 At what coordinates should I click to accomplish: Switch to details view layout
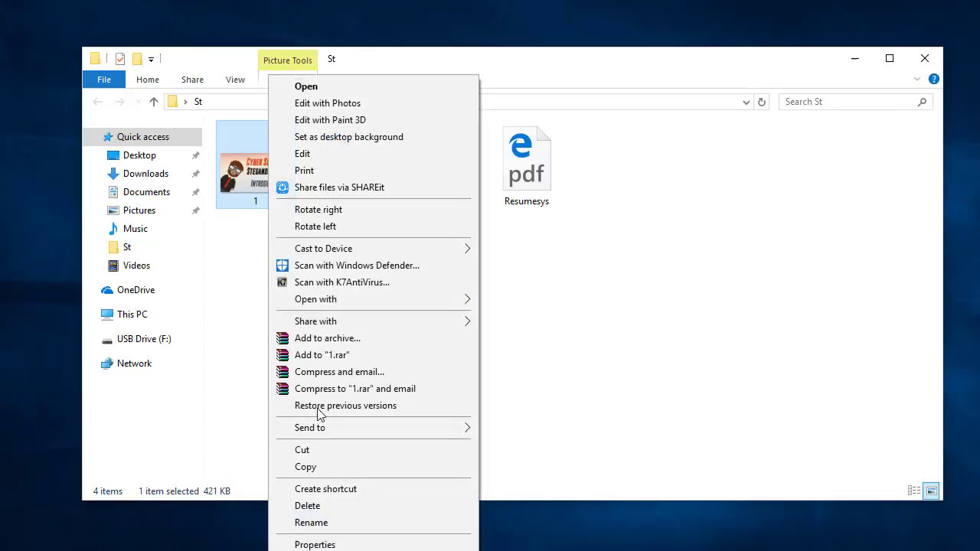tap(913, 491)
